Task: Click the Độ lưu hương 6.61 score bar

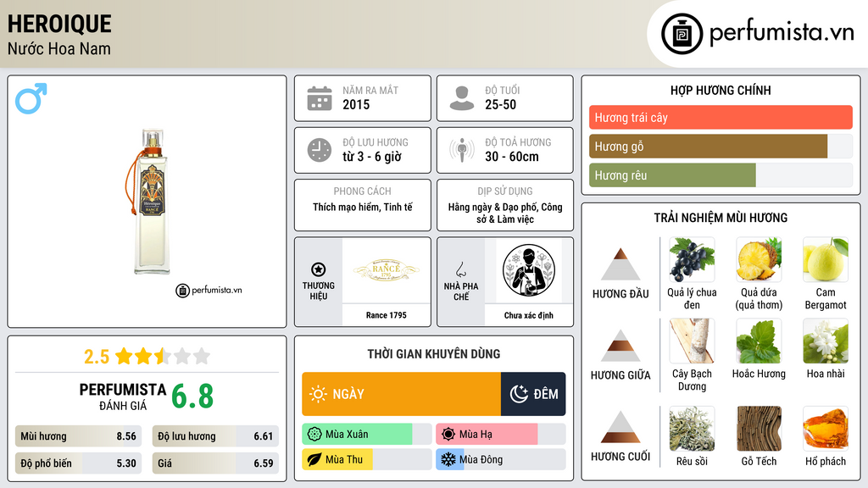Action: (215, 436)
